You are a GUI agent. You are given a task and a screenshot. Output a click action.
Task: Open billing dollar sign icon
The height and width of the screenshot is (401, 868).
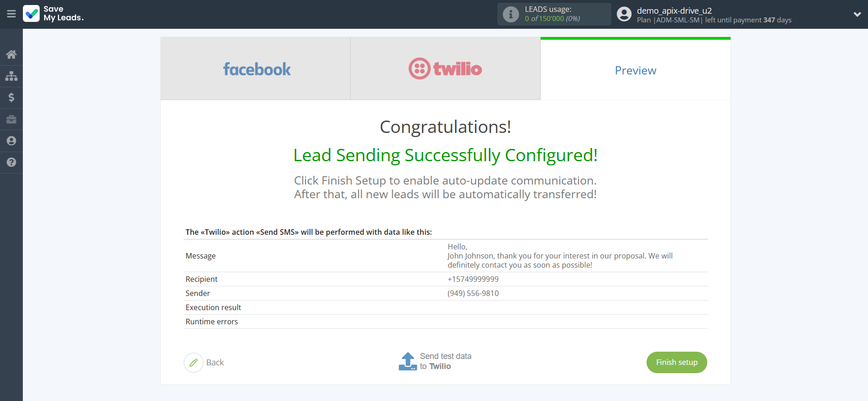11,97
